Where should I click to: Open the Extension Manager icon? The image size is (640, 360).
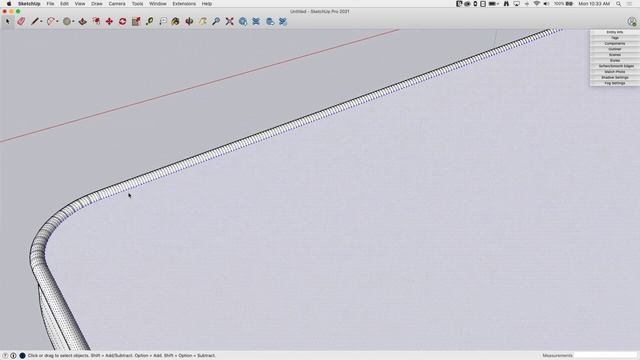[283, 21]
